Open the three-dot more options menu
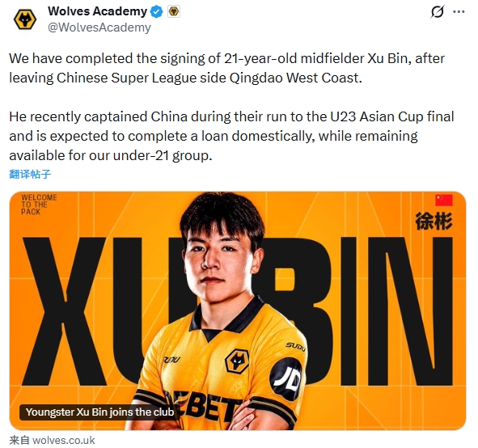Screen dimensions: 478x448 coord(459,12)
